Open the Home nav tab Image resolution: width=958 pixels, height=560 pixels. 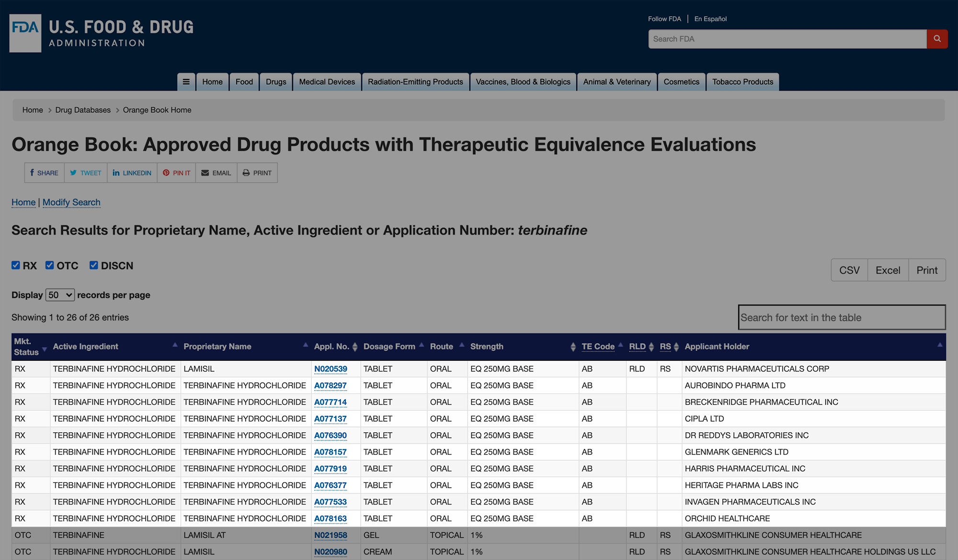[212, 82]
